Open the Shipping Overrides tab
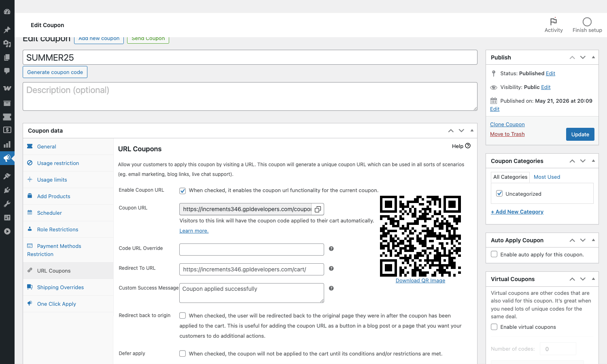Screen dimensions: 607x364 click(68, 287)
